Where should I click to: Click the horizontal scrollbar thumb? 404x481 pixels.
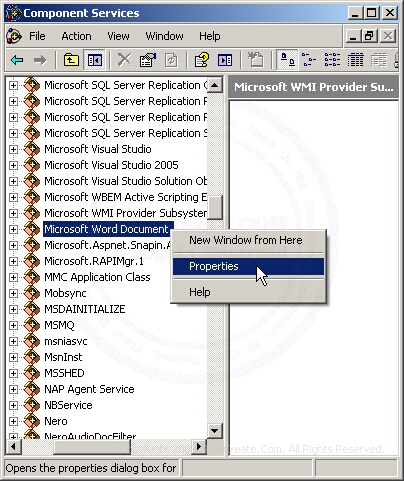[x=92, y=446]
